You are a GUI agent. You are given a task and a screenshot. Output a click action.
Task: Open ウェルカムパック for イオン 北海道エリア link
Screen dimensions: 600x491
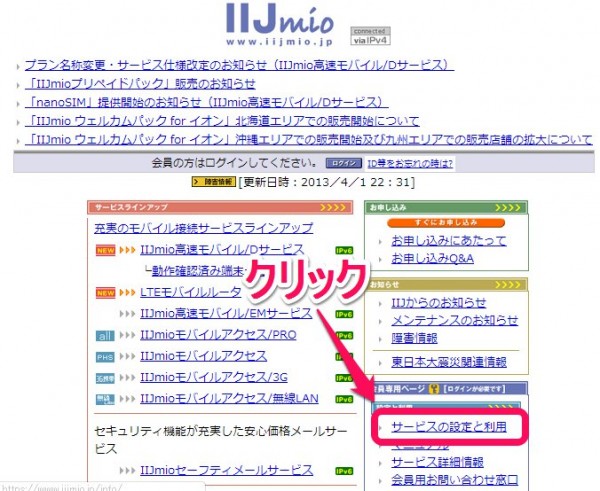tap(222, 121)
